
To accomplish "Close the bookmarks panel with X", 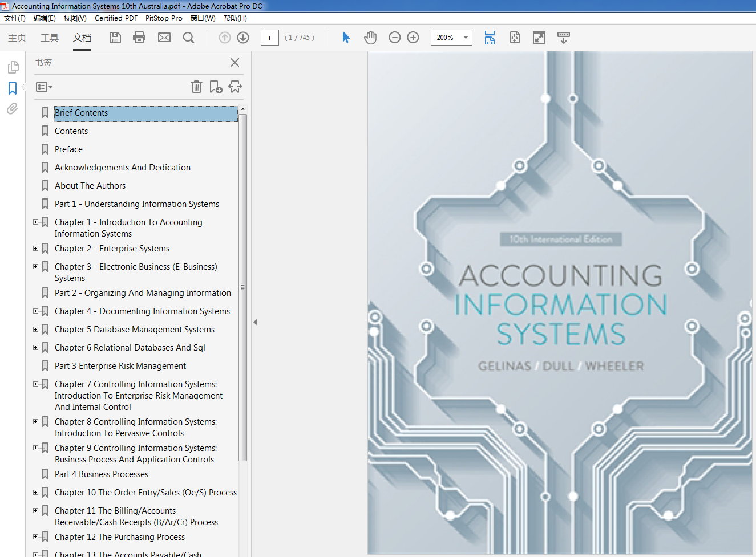I will point(235,63).
